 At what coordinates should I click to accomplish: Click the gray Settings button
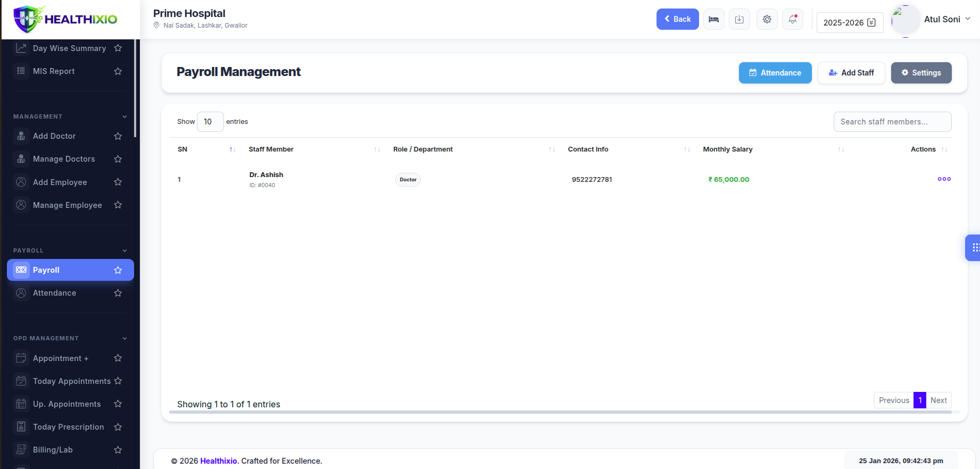921,73
